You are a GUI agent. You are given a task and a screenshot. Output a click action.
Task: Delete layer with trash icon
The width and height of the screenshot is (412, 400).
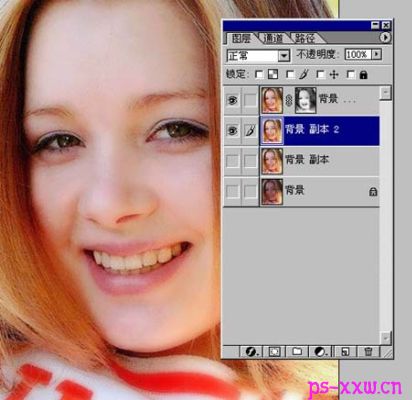[x=368, y=352]
